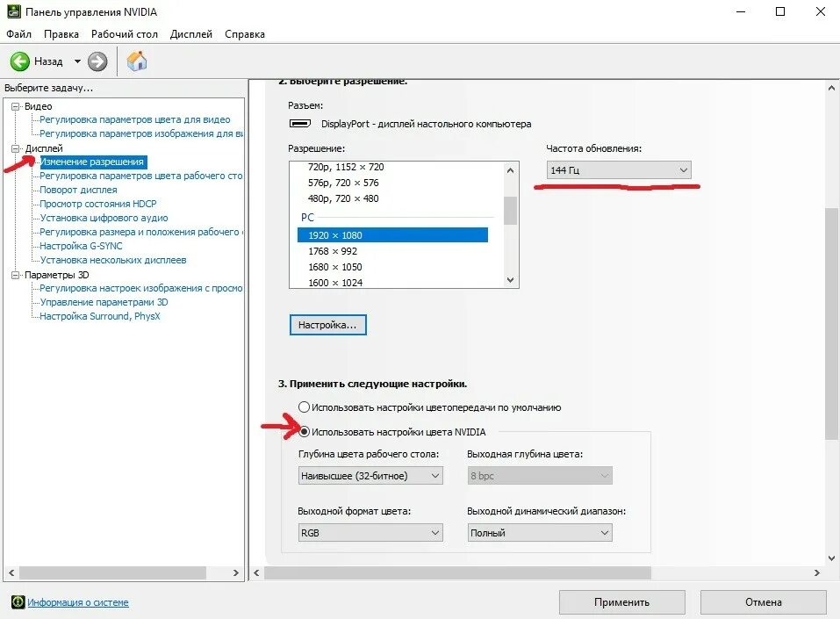
Task: Click resolution list scroll up arrow
Action: coord(510,170)
